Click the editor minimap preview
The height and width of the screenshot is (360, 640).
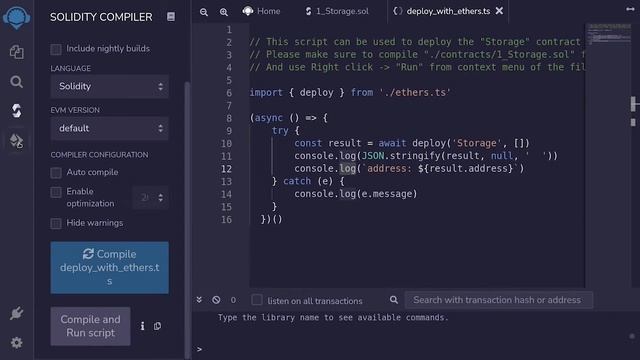(x=609, y=33)
